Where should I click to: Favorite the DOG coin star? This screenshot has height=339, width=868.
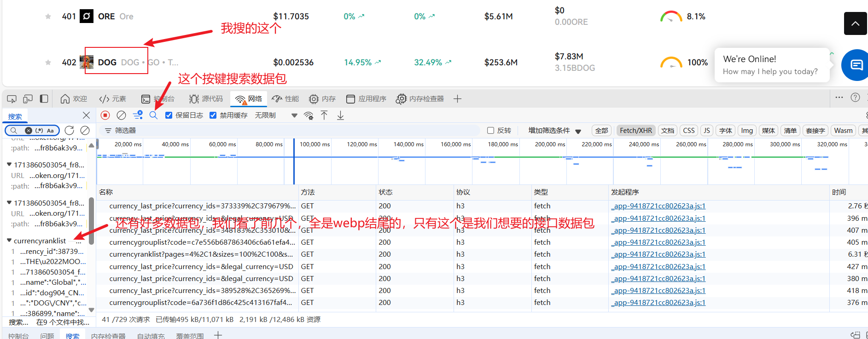click(48, 62)
